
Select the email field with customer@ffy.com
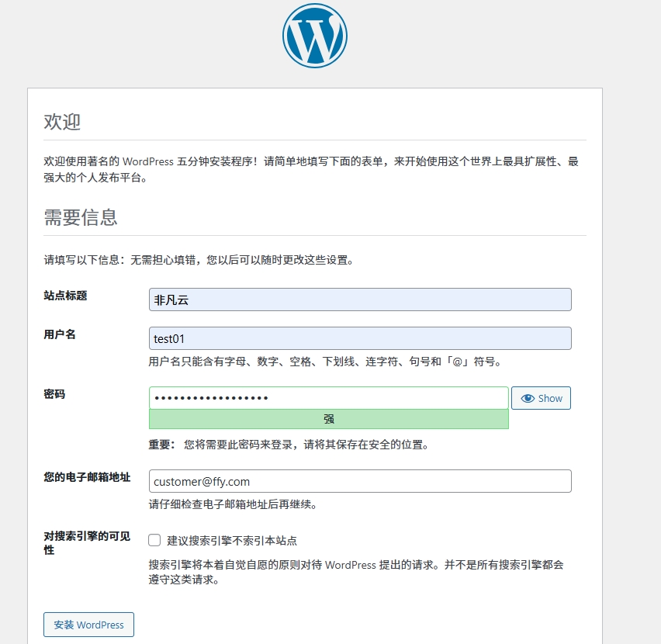pos(360,481)
